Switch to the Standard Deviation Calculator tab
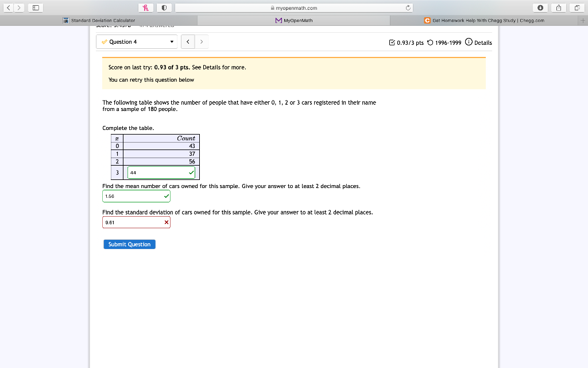Screen dimensions: 588x368 99,20
